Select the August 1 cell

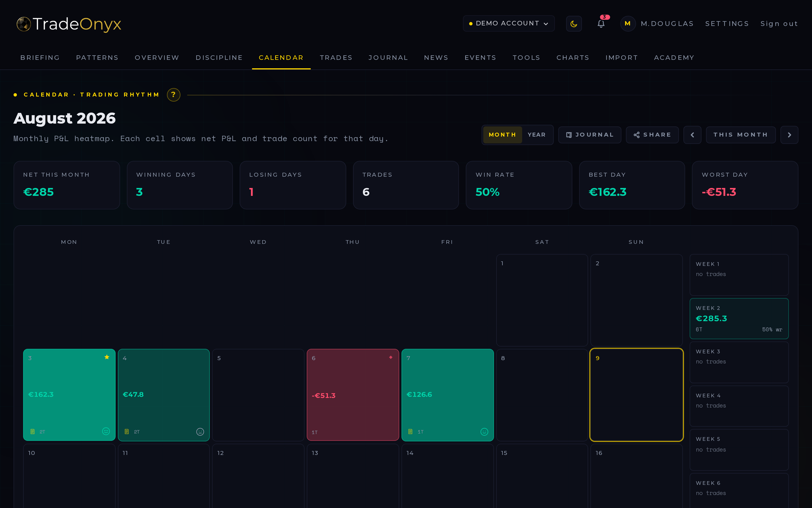pyautogui.click(x=542, y=300)
